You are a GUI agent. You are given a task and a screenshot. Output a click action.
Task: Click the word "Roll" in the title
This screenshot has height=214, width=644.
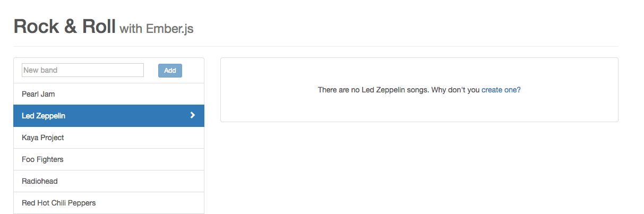point(99,27)
